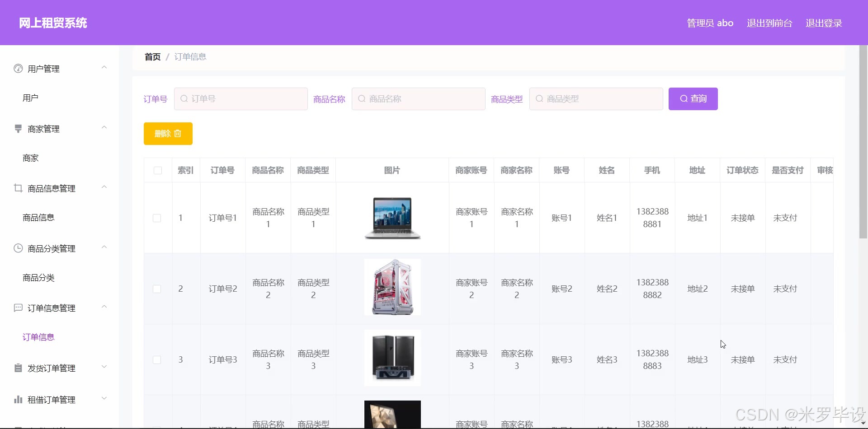Image resolution: width=868 pixels, height=429 pixels.
Task: Click the 订单信息管理 chat icon
Action: point(18,308)
